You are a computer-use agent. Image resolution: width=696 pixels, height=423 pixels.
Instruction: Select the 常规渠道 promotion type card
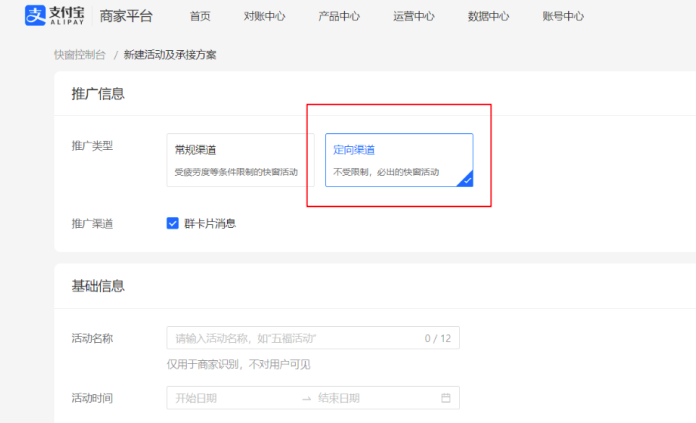pyautogui.click(x=240, y=160)
